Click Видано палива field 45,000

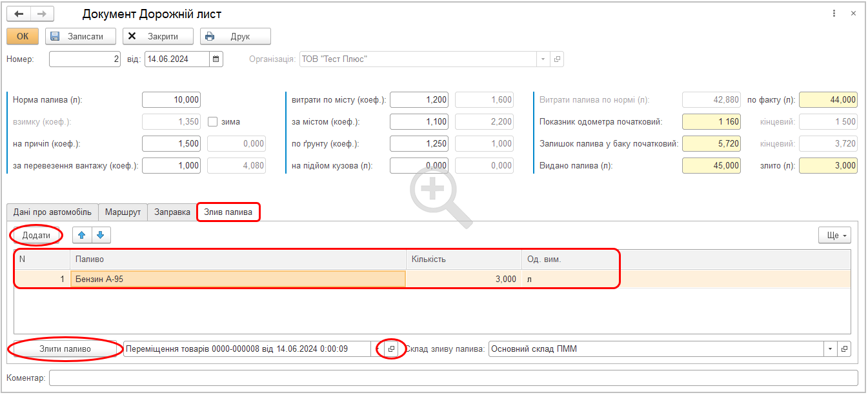click(x=712, y=166)
